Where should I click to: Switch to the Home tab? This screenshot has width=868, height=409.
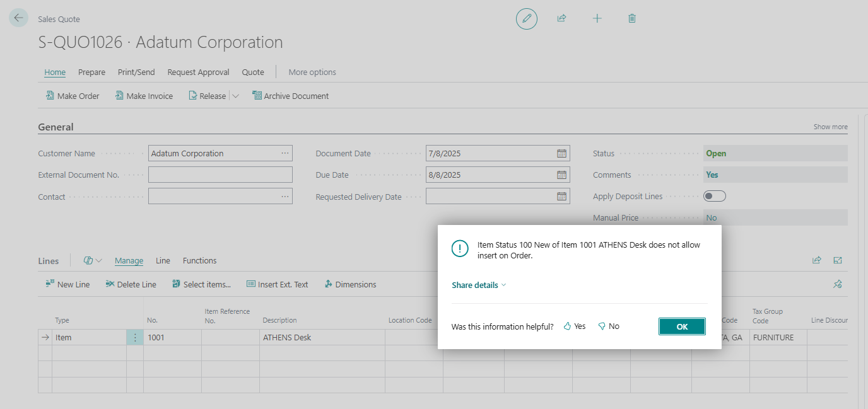(55, 72)
